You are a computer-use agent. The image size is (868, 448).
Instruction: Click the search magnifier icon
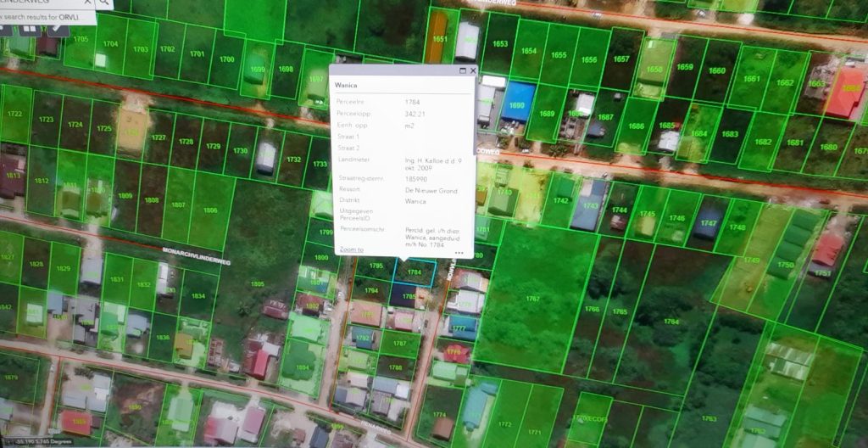103,3
